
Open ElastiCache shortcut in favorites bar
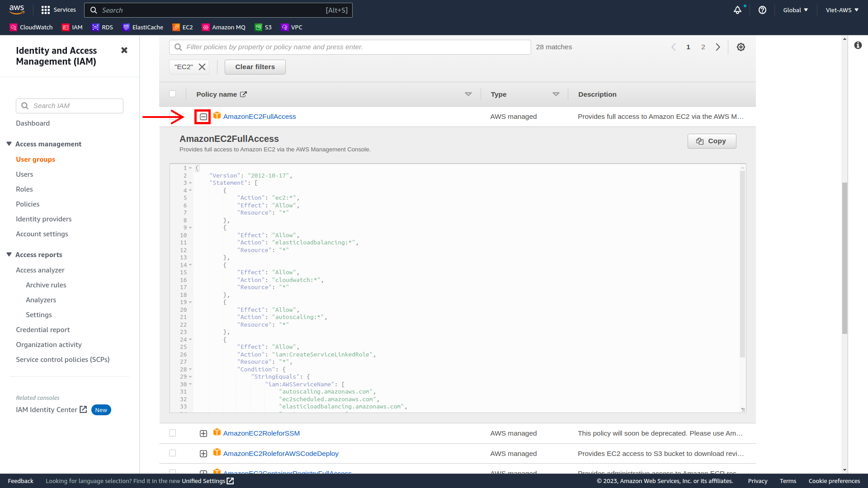pos(143,27)
